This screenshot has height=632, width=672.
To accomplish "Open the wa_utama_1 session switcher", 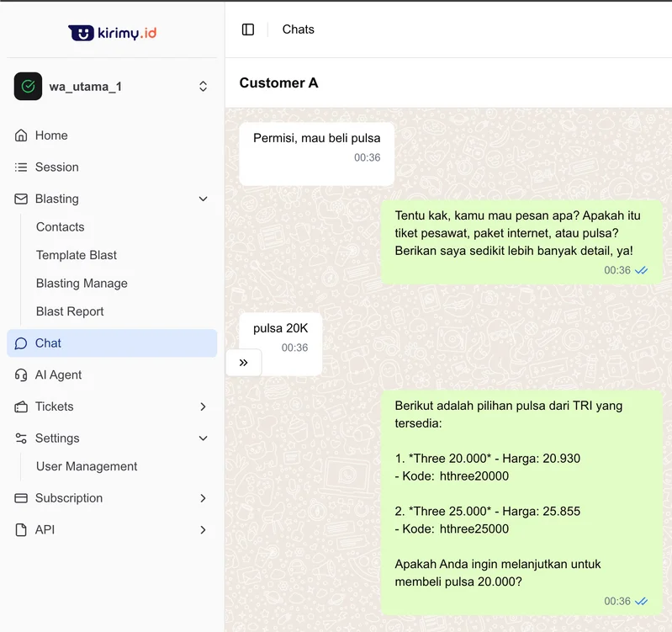I will [x=203, y=86].
